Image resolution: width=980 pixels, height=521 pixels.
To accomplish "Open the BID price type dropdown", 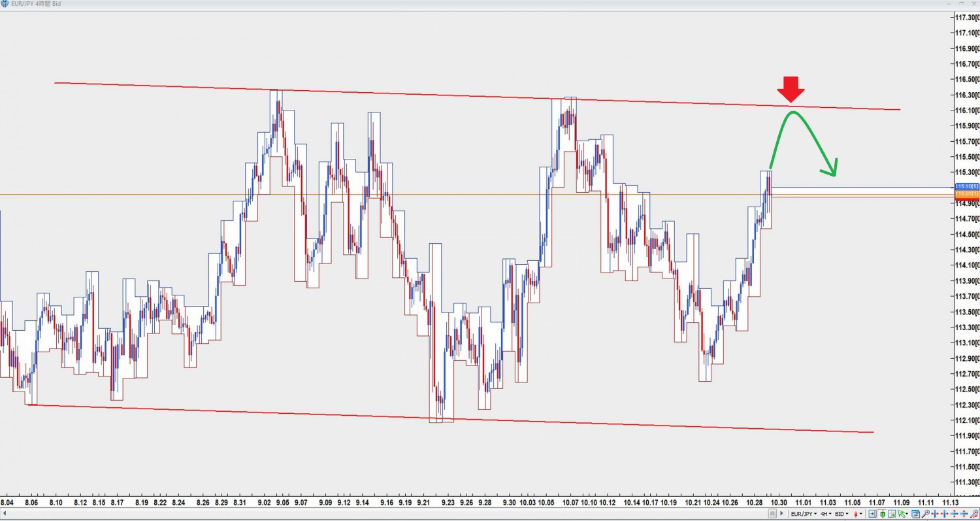I will pos(841,514).
